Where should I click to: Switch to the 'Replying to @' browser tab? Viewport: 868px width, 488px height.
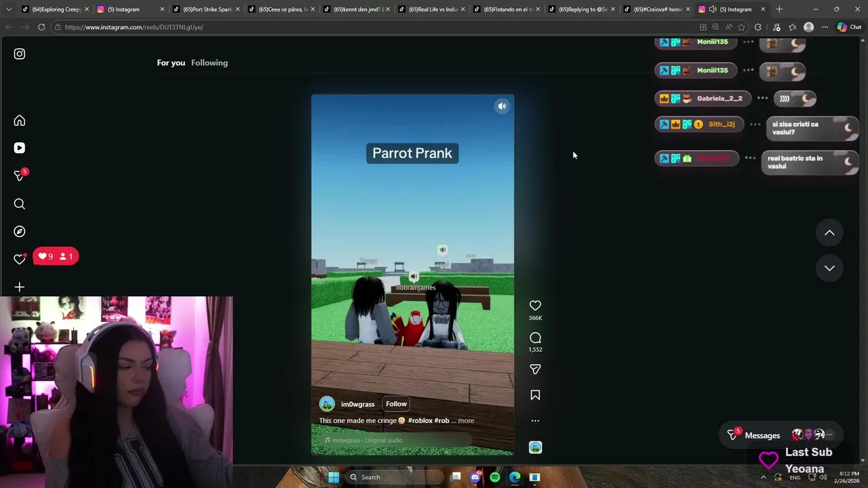click(x=583, y=9)
